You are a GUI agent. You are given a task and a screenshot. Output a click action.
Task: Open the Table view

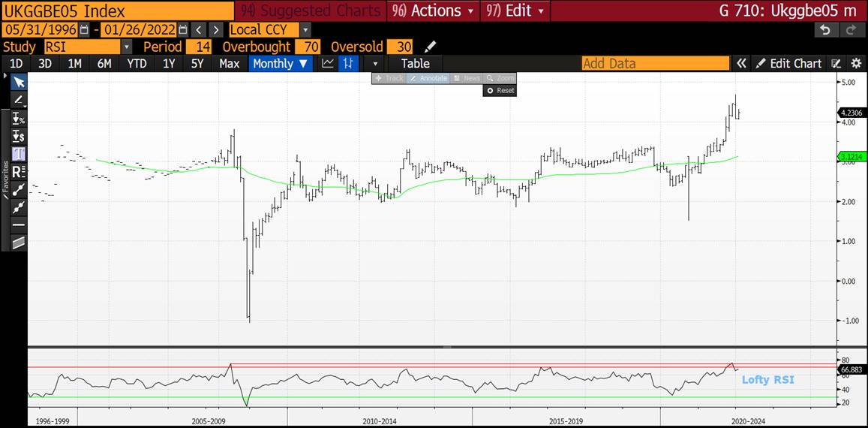pyautogui.click(x=415, y=63)
